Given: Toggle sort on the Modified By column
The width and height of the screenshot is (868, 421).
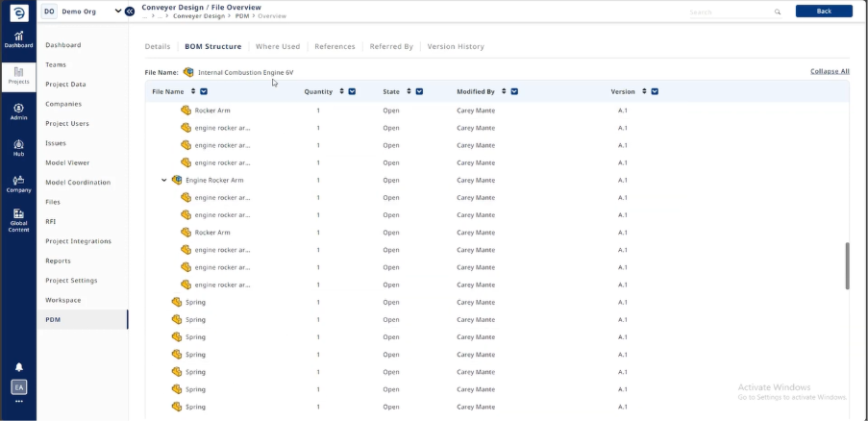Looking at the screenshot, I should click(503, 91).
